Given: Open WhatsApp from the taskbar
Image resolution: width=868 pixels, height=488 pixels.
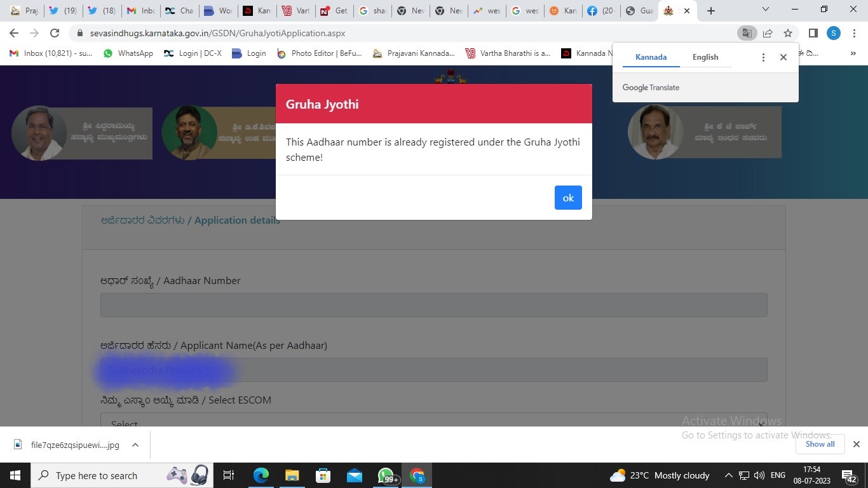Looking at the screenshot, I should [x=386, y=475].
